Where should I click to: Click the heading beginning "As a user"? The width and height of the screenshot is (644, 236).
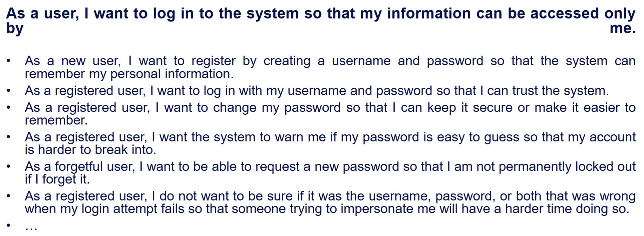321,21
